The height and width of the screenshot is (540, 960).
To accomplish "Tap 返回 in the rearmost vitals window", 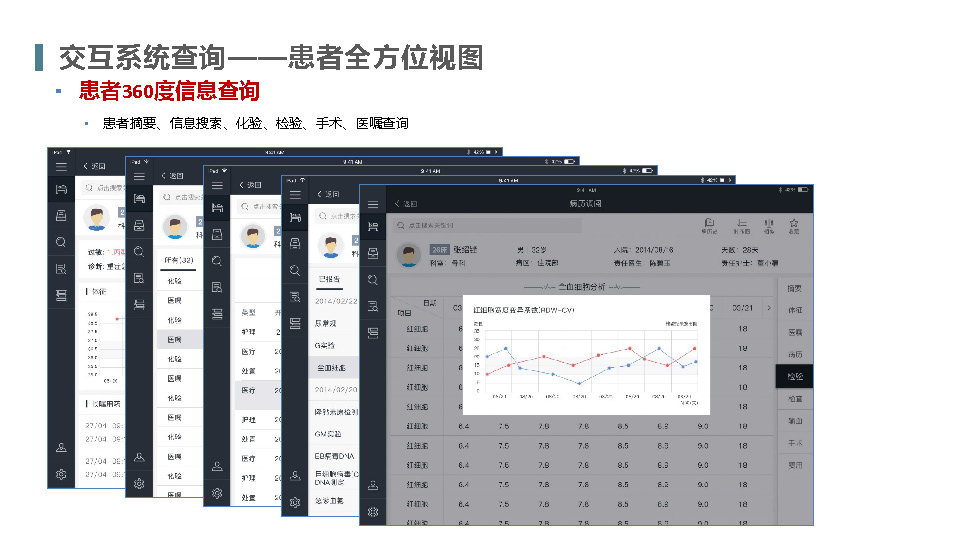I will pos(94,166).
